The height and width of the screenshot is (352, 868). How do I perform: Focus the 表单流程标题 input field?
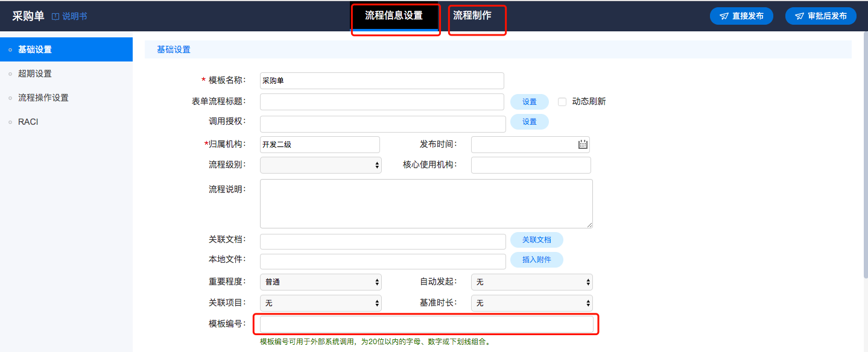click(x=382, y=102)
